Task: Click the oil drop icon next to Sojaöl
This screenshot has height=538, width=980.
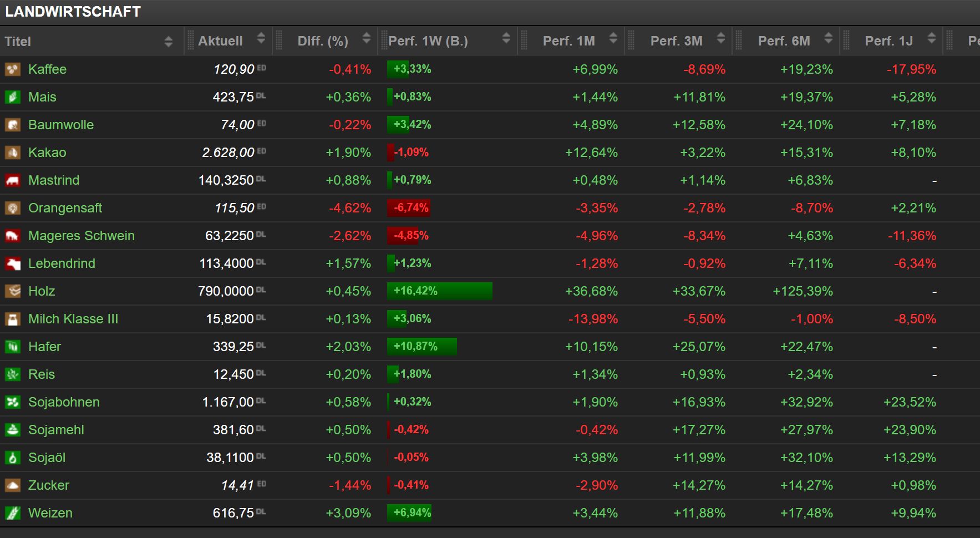Action: point(13,458)
